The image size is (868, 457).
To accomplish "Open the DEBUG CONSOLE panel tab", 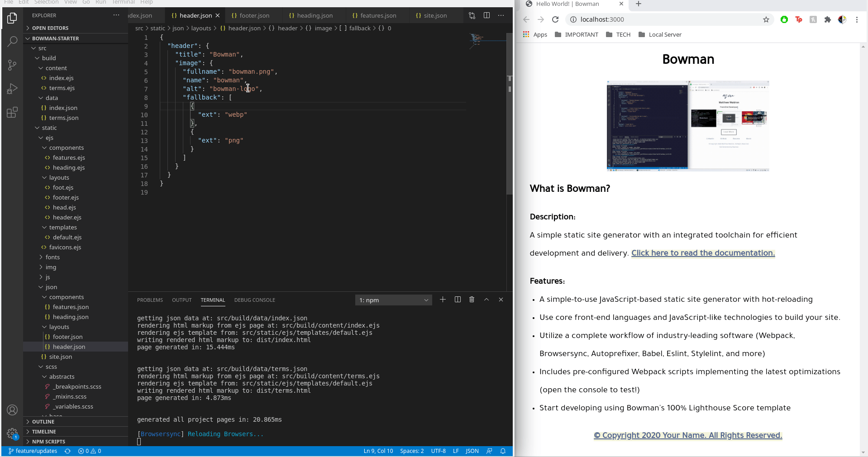I will [x=255, y=300].
